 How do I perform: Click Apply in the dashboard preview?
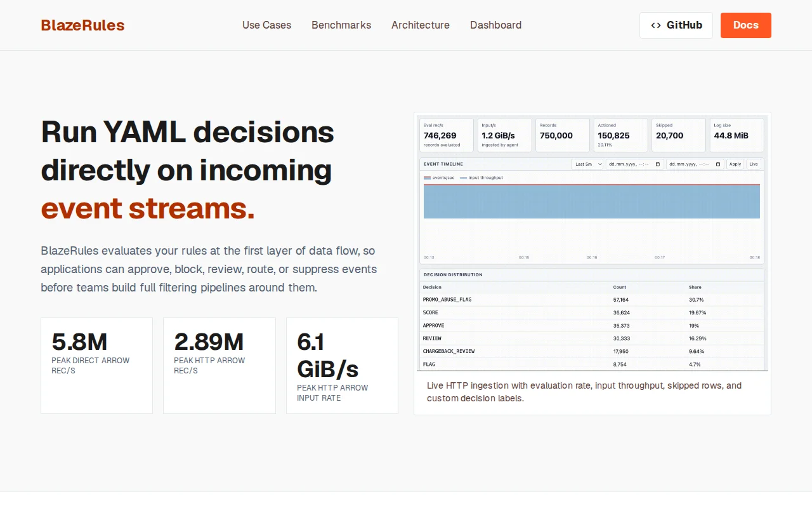pyautogui.click(x=735, y=164)
